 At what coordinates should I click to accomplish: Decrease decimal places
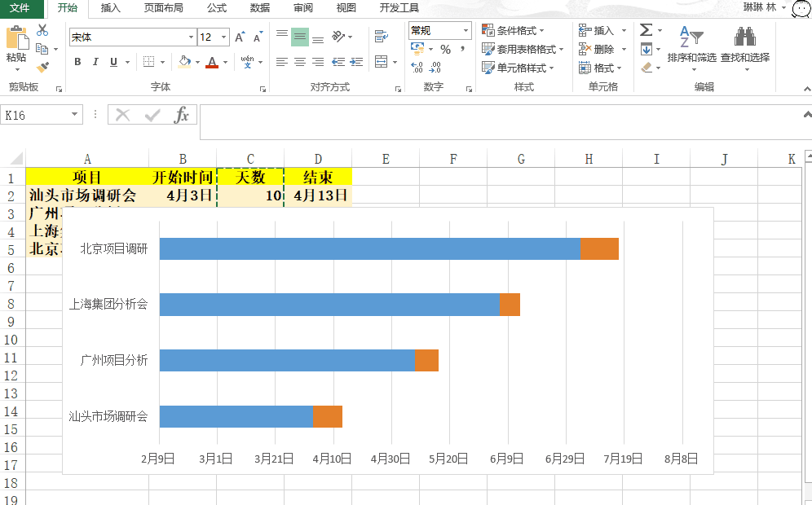coord(435,68)
